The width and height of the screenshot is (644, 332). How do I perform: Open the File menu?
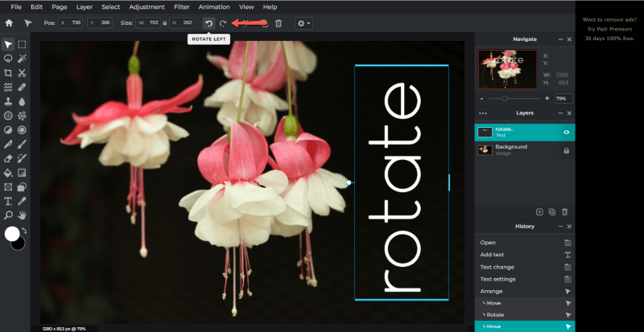coord(16,7)
